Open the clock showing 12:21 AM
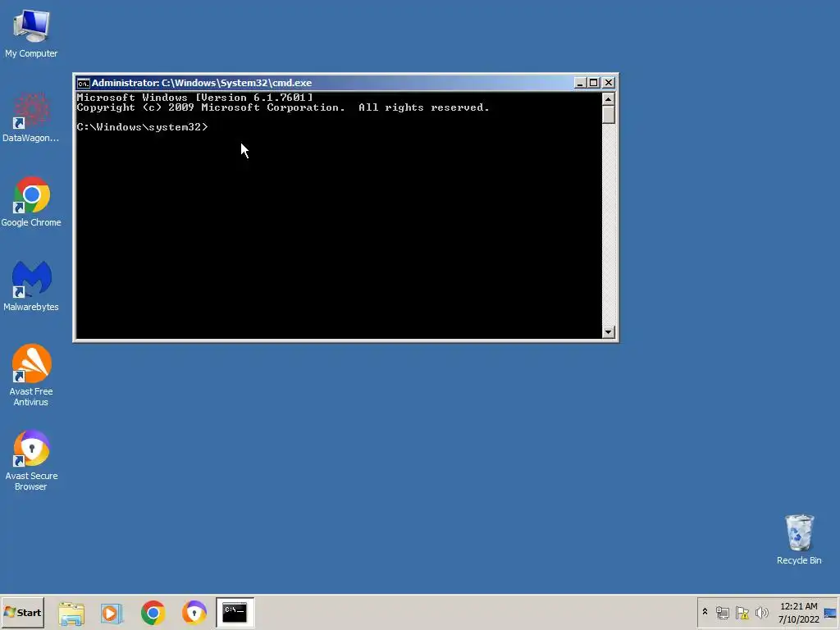 point(798,612)
